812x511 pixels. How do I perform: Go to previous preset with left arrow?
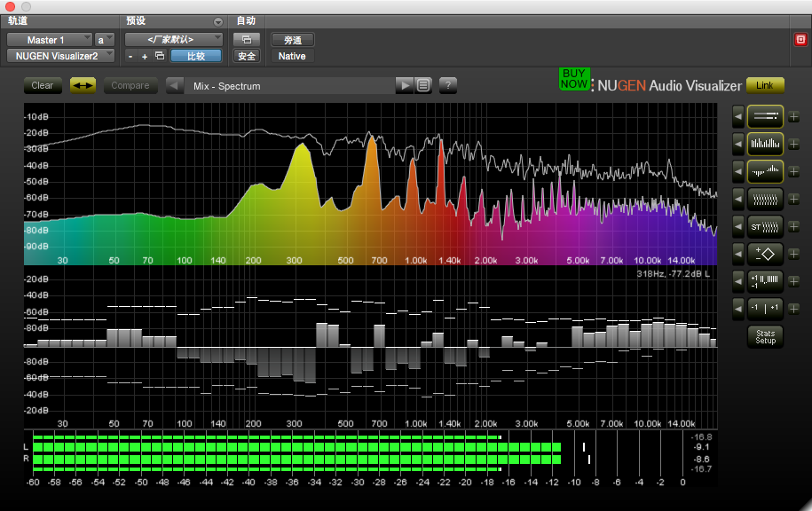pos(176,86)
